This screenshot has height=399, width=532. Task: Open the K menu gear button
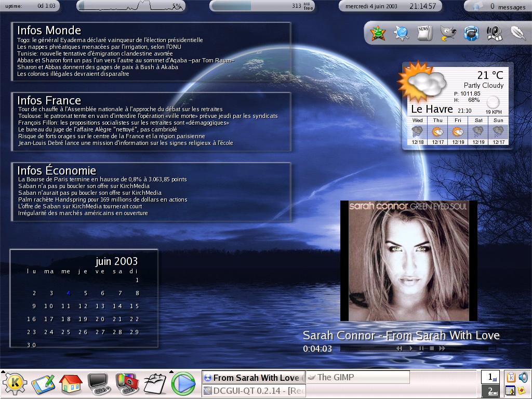14,384
